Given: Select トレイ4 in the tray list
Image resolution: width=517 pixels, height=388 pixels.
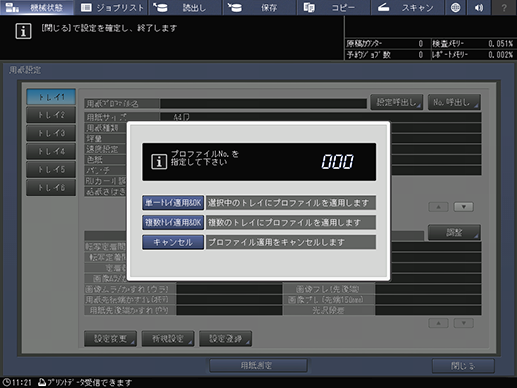Looking at the screenshot, I should click(51, 151).
